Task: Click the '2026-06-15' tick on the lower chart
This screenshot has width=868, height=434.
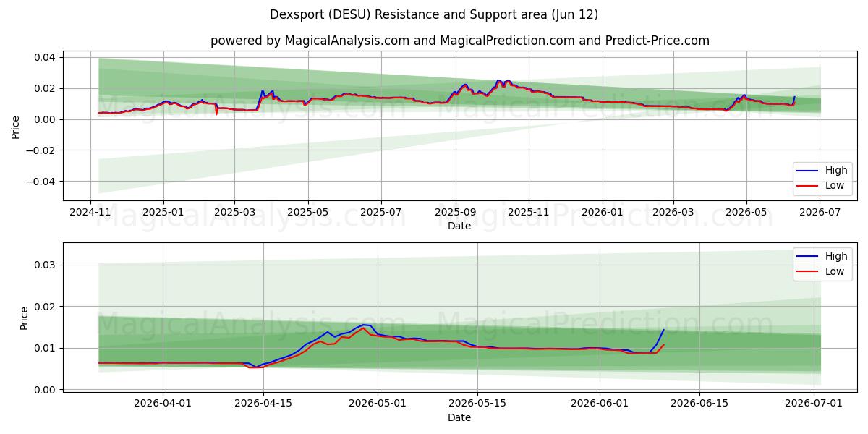Action: click(x=699, y=404)
